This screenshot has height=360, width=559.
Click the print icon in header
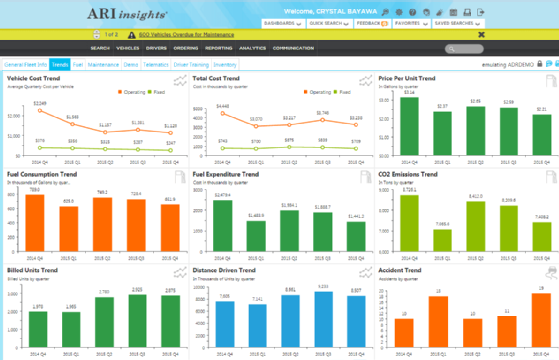[x=467, y=12]
